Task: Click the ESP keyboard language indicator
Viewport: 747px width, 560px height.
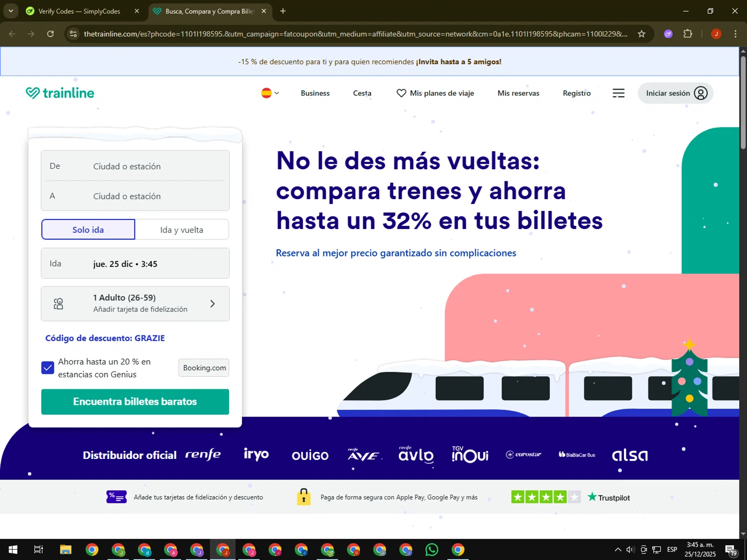Action: coord(672,550)
